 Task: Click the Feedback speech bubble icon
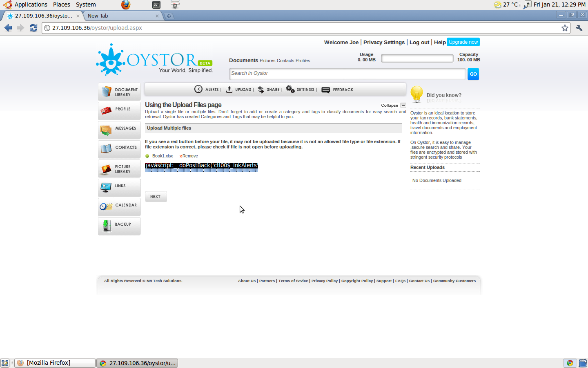tap(325, 90)
